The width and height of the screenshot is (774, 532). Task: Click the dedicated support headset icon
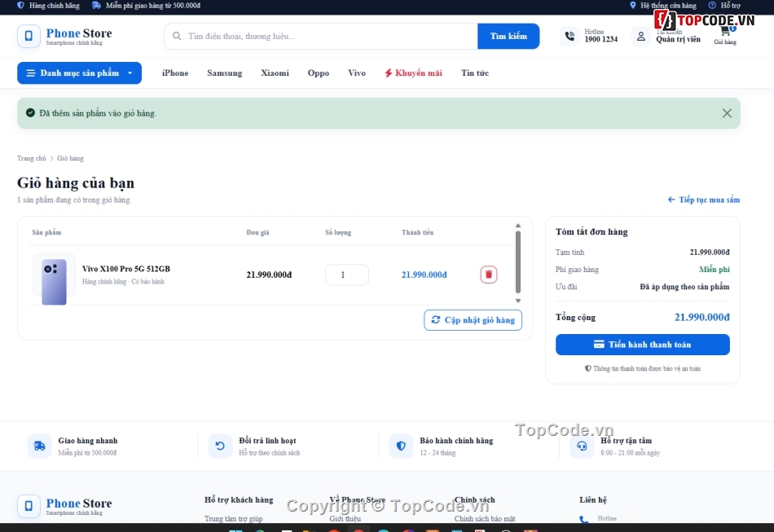tap(582, 446)
